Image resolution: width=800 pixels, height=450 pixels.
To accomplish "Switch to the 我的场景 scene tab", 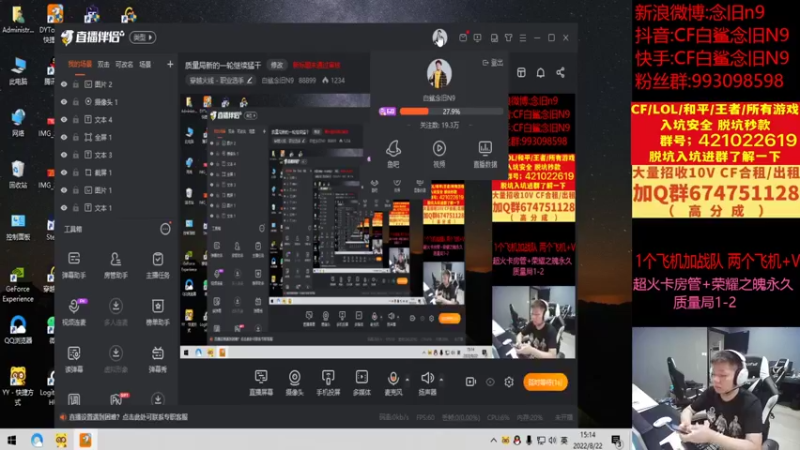I will click(x=80, y=64).
